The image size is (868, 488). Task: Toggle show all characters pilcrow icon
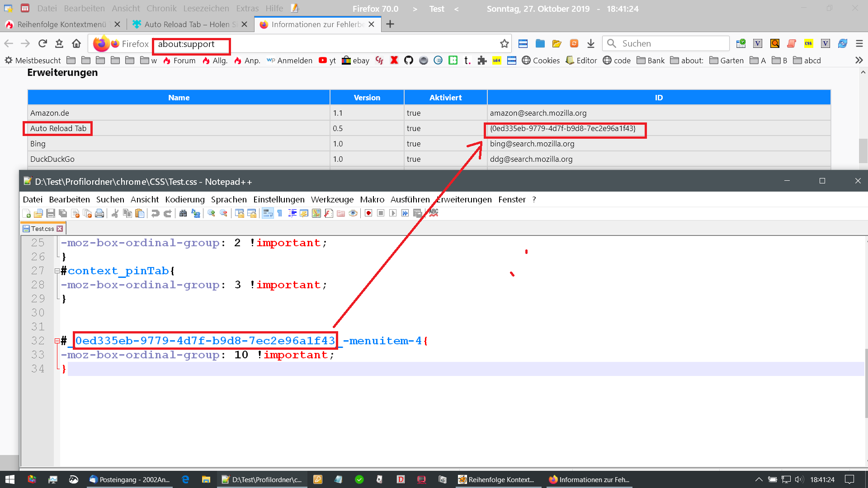click(x=280, y=213)
